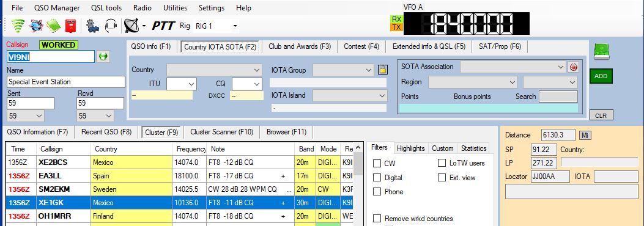
Task: Open the IOTA Group dropdown
Action: pos(343,70)
